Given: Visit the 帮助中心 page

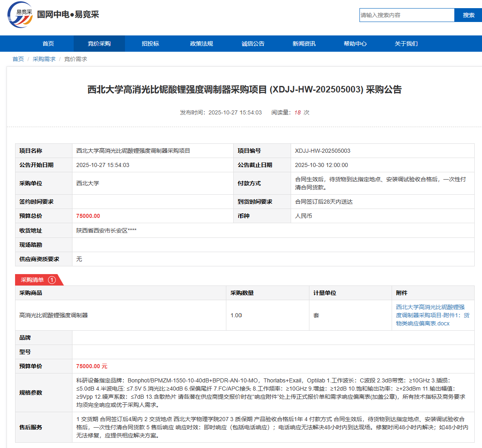Looking at the screenshot, I should pyautogui.click(x=355, y=44).
